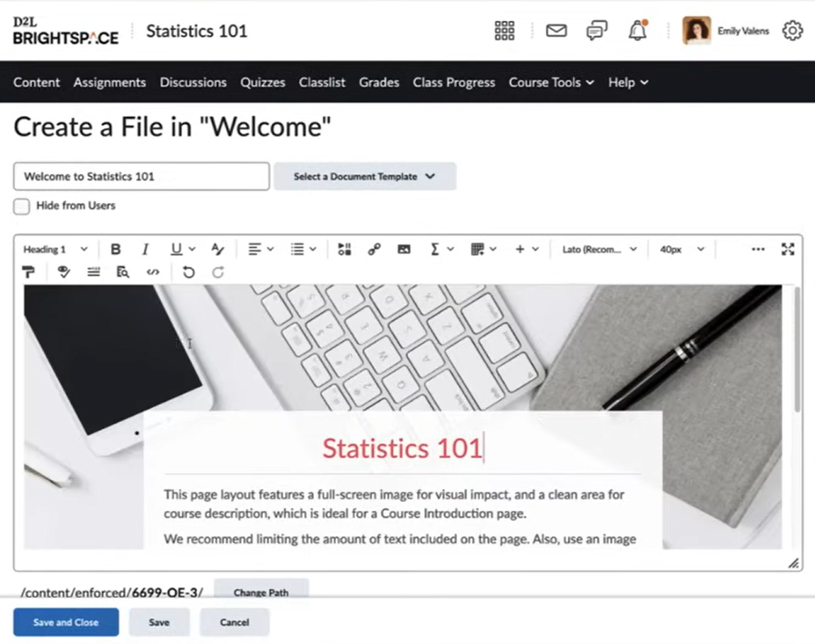The image size is (815, 644).
Task: Insert a table into the page
Action: pos(476,249)
